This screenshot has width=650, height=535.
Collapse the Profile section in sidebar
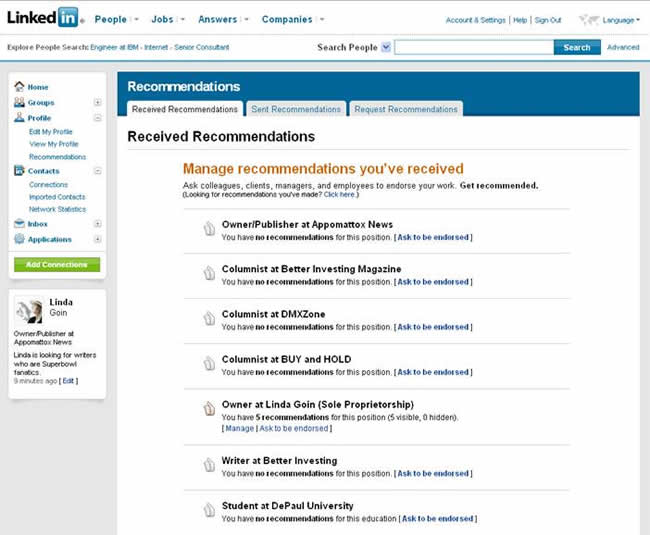tap(97, 118)
